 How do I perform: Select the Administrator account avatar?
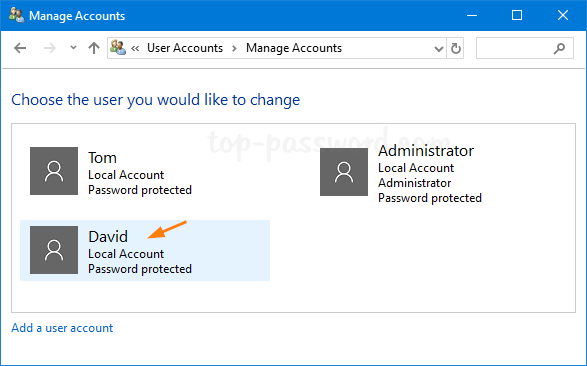pyautogui.click(x=344, y=172)
